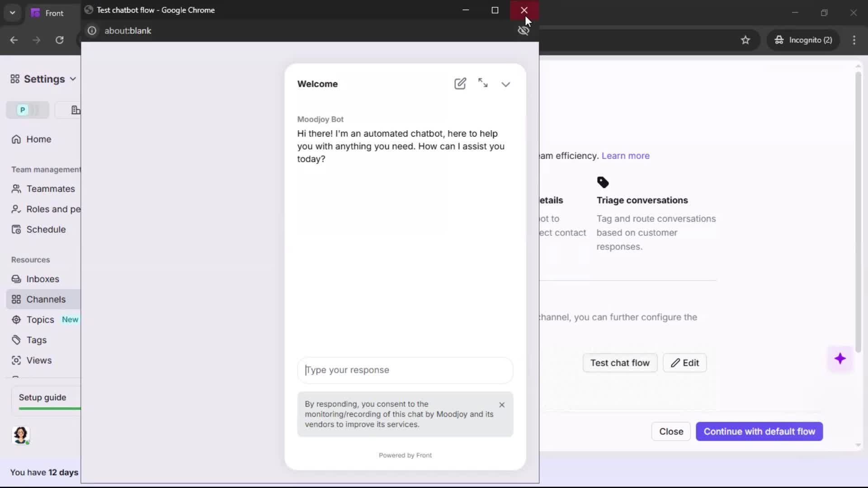Click the edit chatbot message icon

click(460, 83)
